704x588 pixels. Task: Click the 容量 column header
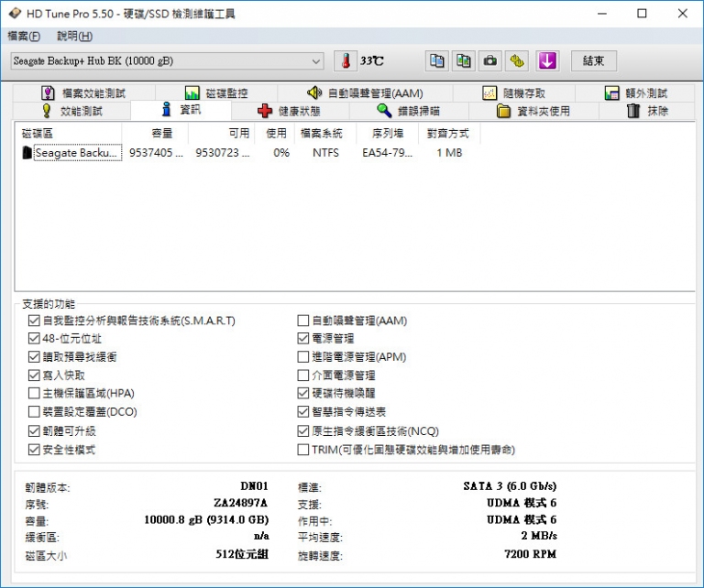[155, 133]
